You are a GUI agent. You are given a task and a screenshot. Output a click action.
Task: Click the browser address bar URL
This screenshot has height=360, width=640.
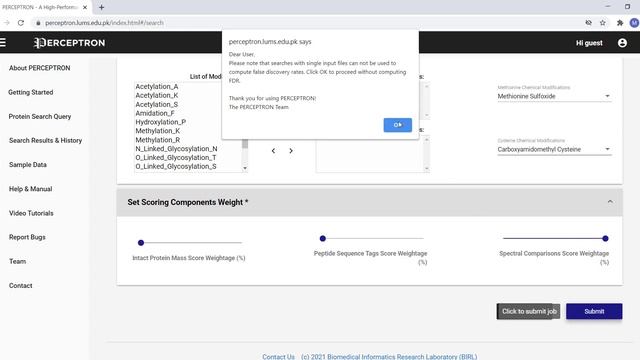point(104,23)
